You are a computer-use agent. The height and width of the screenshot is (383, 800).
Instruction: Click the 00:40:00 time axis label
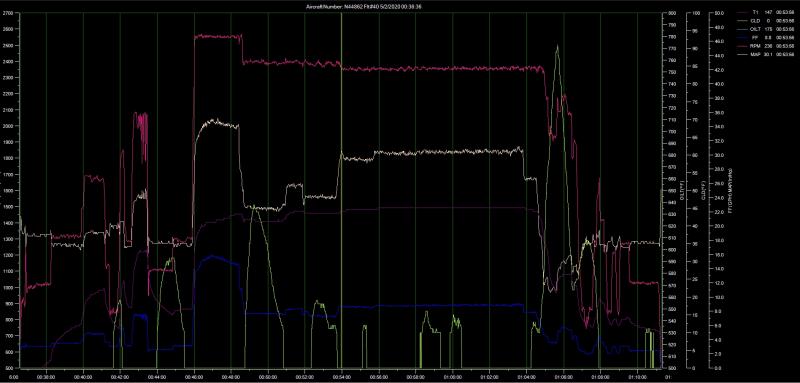pos(83,378)
